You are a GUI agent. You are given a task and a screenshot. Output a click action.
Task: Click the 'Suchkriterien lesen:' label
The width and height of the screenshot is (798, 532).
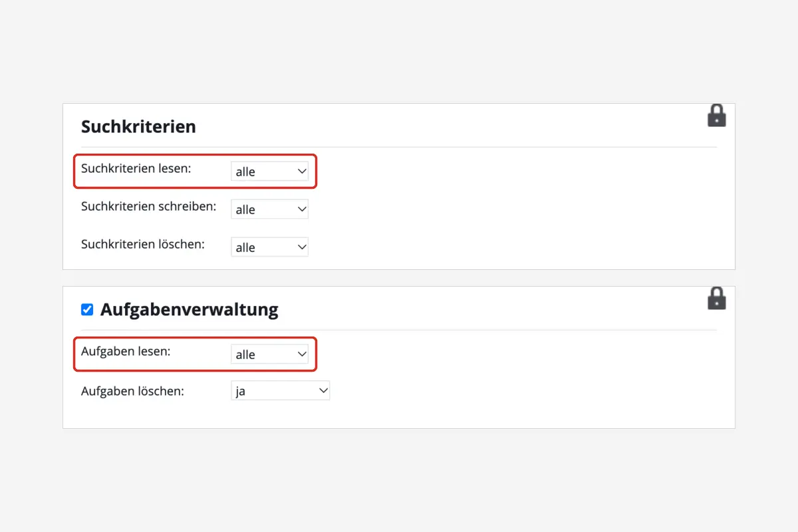136,168
